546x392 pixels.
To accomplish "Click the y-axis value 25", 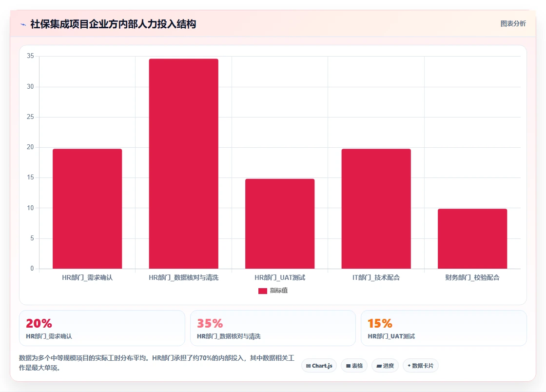I will (30, 117).
